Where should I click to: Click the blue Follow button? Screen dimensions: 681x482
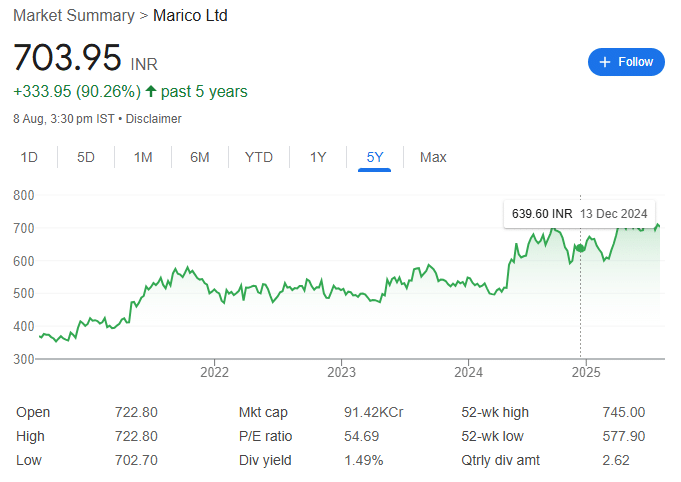click(x=626, y=62)
